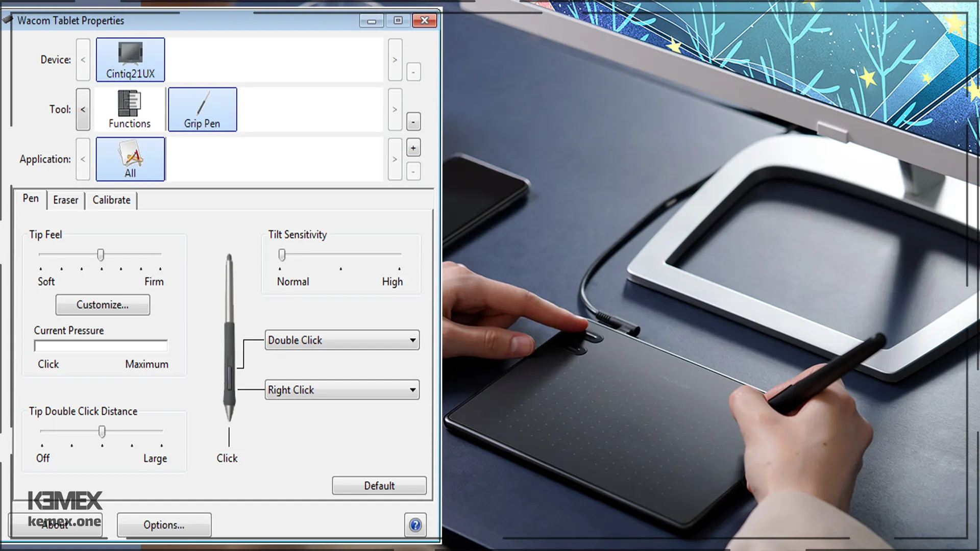
Task: Open the Right Click dropdown
Action: click(342, 390)
